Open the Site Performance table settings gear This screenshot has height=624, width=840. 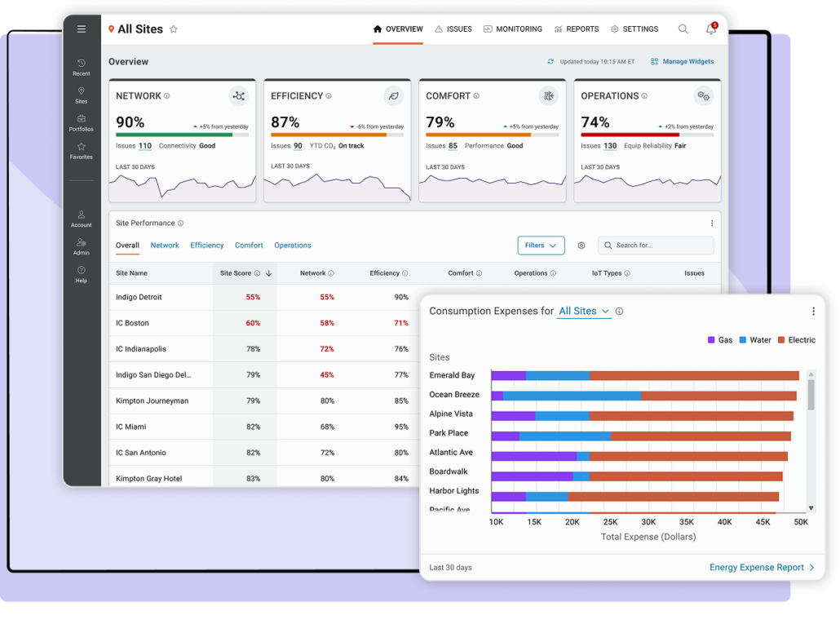581,246
